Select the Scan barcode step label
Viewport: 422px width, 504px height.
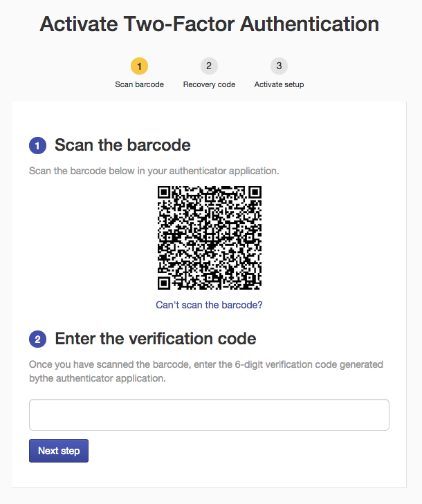[139, 84]
